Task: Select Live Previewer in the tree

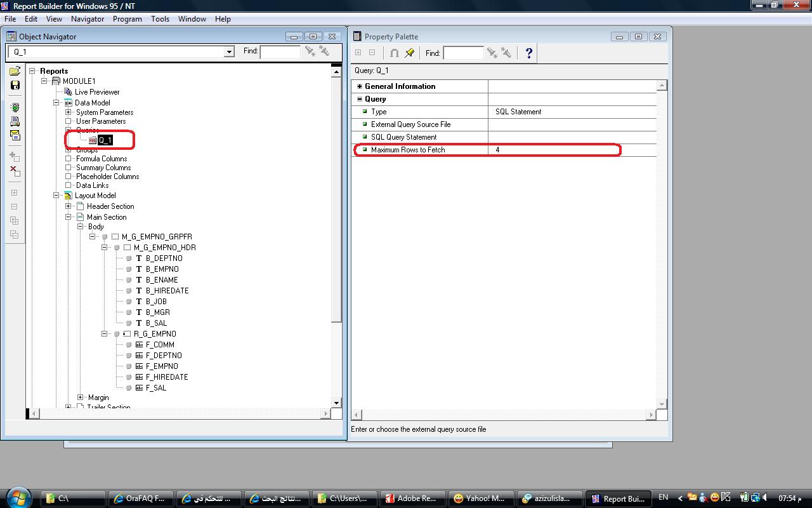Action: (x=96, y=92)
